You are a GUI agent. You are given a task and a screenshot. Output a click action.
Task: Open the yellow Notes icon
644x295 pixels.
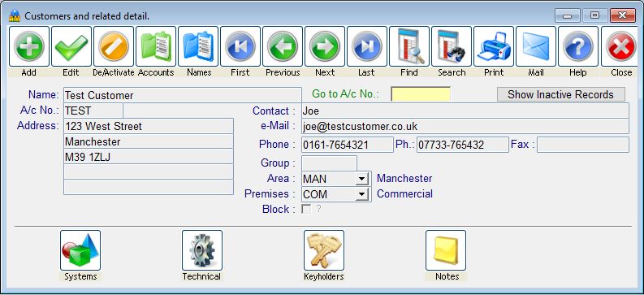446,250
